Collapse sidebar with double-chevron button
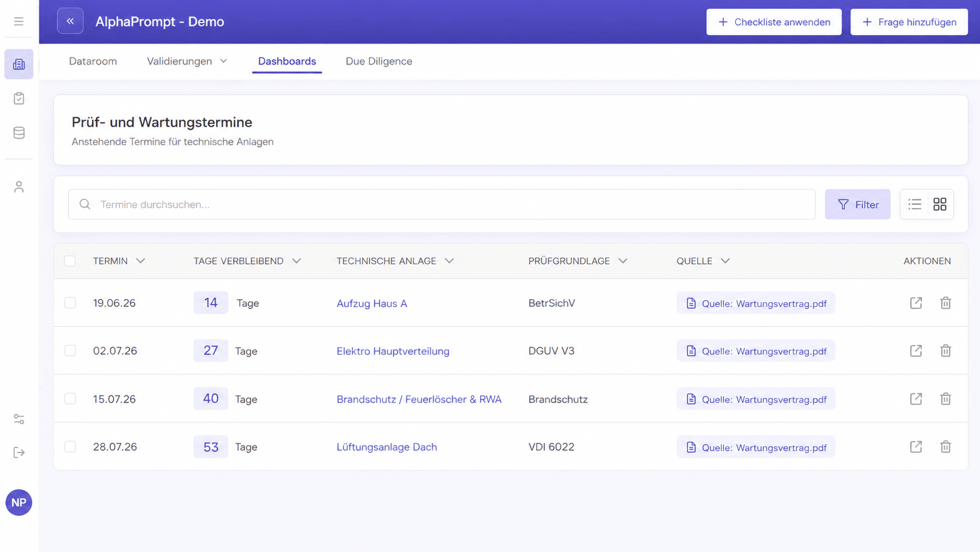The image size is (980, 552). tap(70, 21)
